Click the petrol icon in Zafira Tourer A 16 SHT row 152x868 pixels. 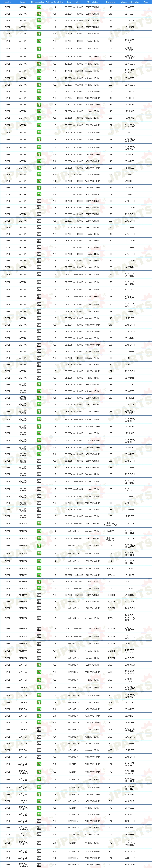[39, 801]
